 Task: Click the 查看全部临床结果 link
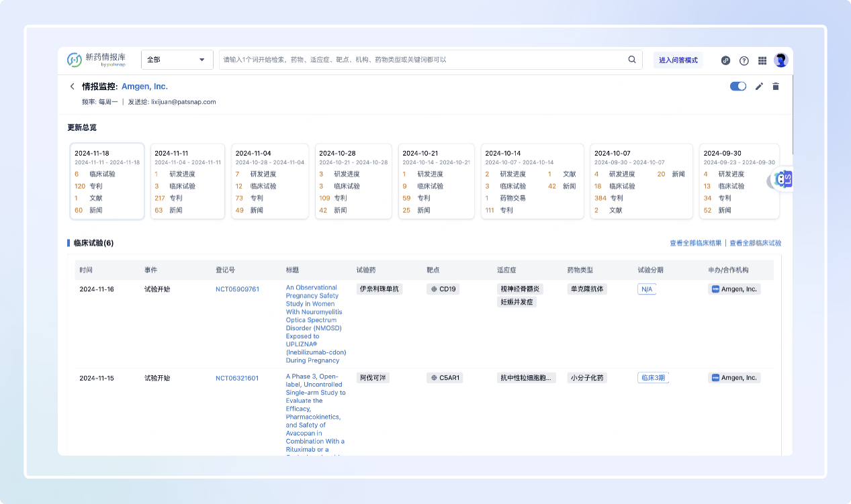point(695,243)
